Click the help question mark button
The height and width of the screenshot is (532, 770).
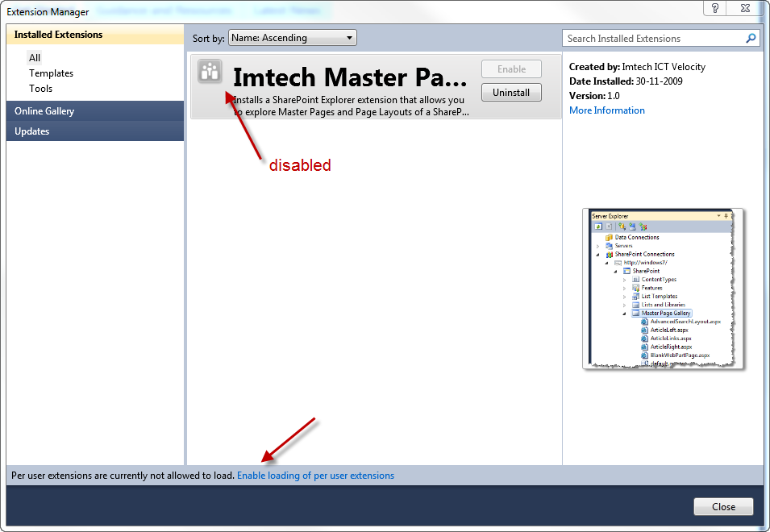[x=715, y=8]
